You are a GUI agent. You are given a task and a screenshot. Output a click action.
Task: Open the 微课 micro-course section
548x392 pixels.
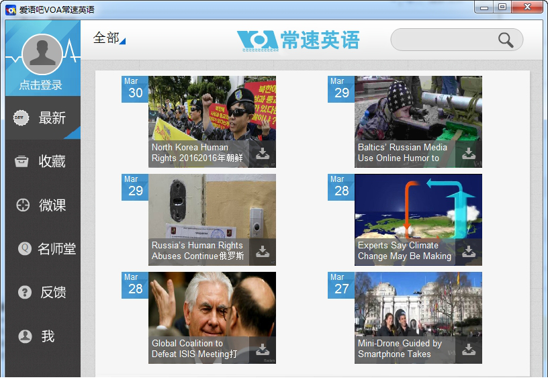tap(43, 205)
